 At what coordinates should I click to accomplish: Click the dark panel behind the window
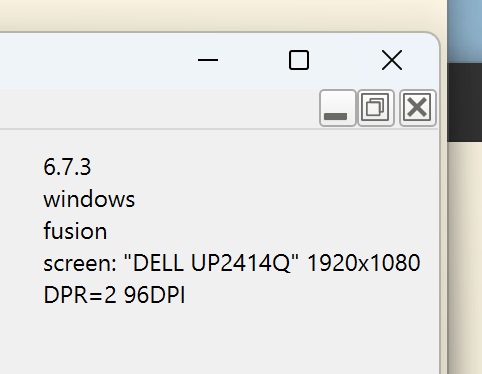(x=465, y=103)
